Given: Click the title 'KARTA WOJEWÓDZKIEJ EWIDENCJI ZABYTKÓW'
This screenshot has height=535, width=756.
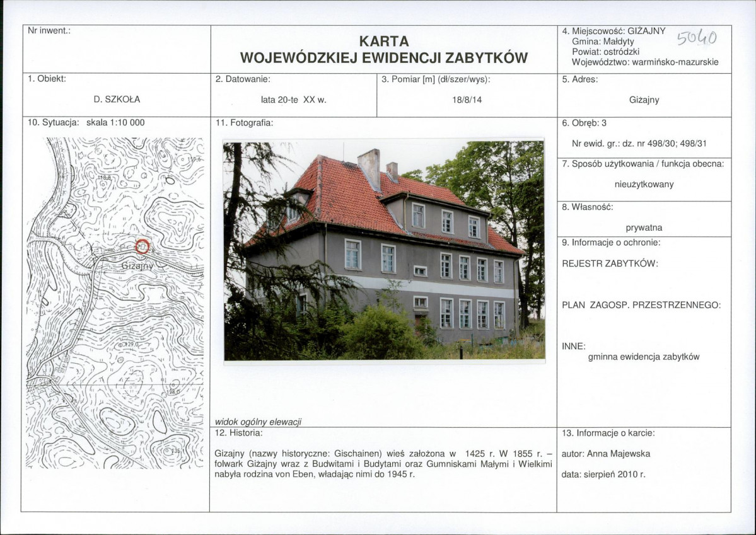Looking at the screenshot, I should coord(384,50).
